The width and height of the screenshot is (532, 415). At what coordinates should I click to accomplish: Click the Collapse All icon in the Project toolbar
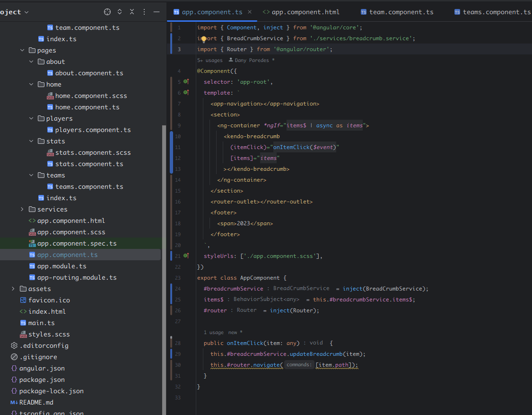pos(131,12)
